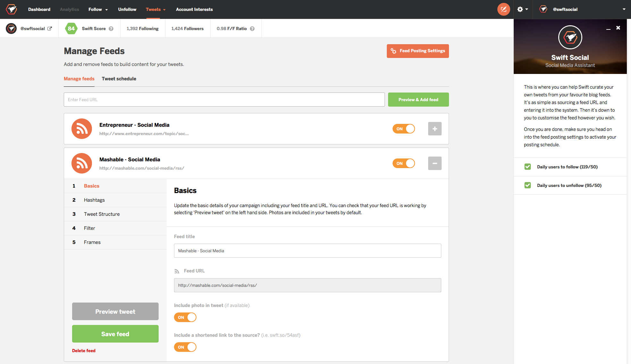Screen dimensions: 631x364
Task: Click the Save feed button
Action: (x=115, y=334)
